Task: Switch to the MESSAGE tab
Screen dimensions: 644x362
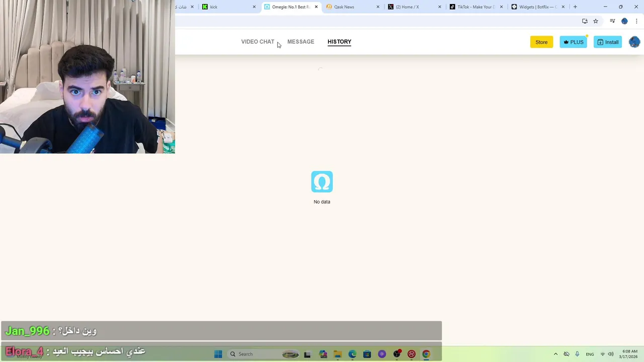Action: 300,42
